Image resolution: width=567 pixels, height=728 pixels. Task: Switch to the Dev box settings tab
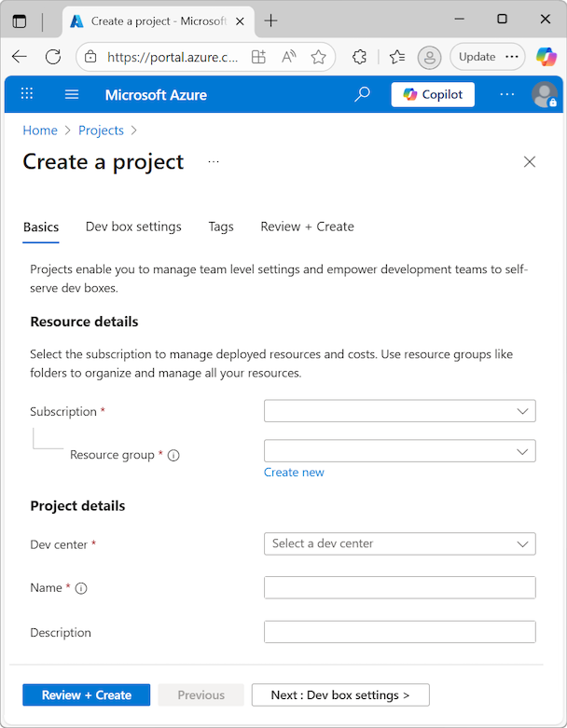point(133,227)
